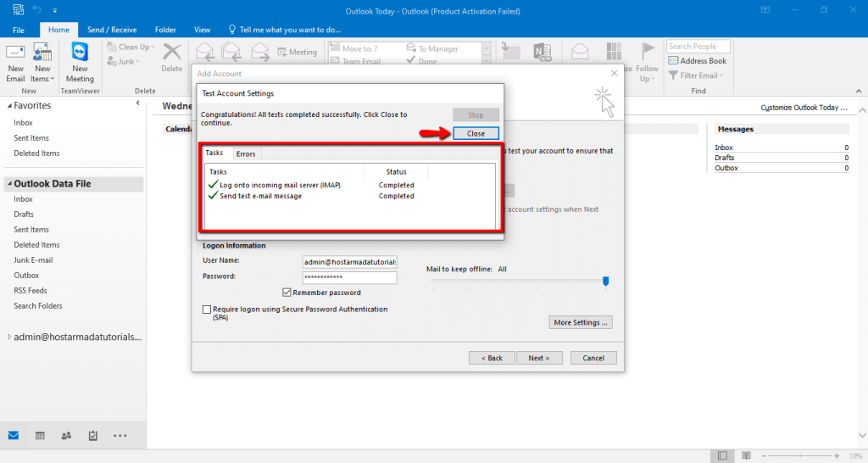Image resolution: width=868 pixels, height=463 pixels.
Task: Click the User Name input field
Action: pos(350,261)
